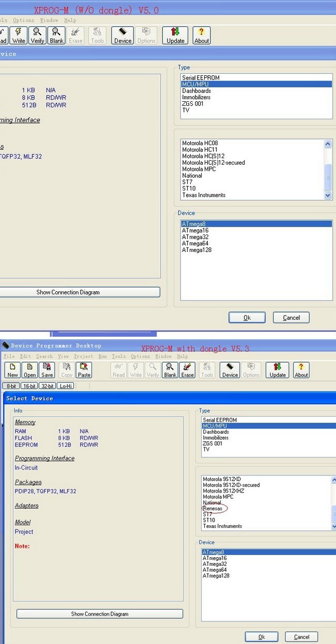Toggle 8-bit view mode button

coord(11,386)
